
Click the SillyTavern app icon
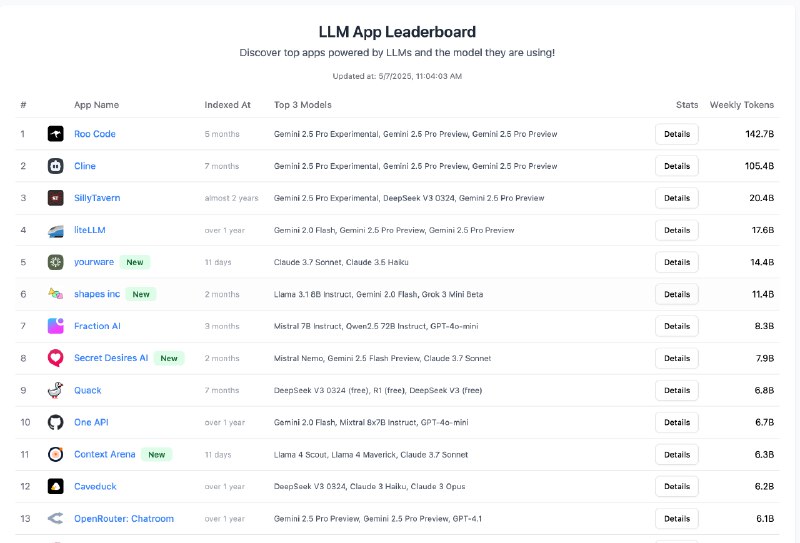click(x=56, y=198)
